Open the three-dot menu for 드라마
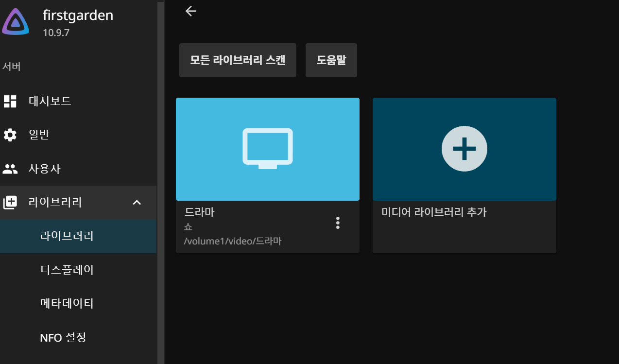Screen dimensions: 619x364 (338, 223)
